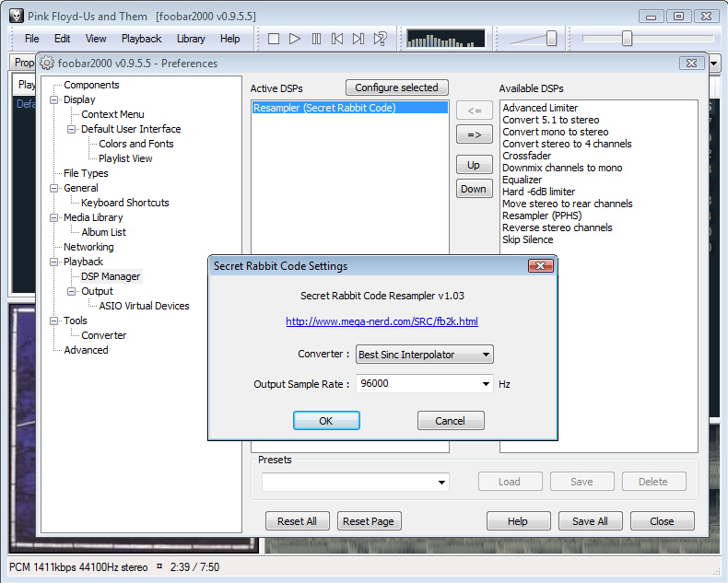Select Advanced Limiter in Available DSPs
Viewport: 728px width, 583px height.
click(x=540, y=108)
